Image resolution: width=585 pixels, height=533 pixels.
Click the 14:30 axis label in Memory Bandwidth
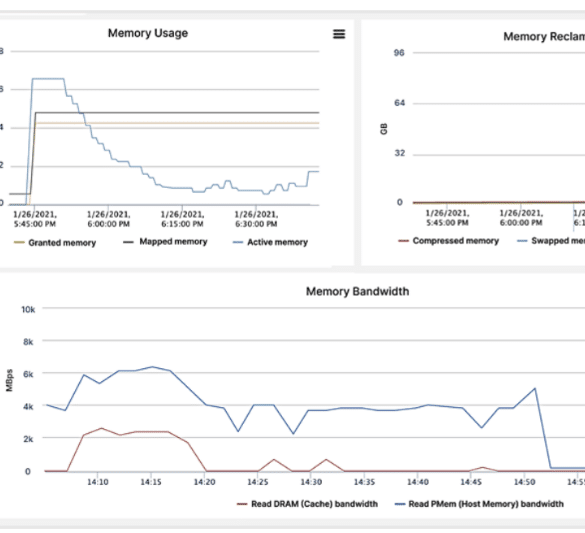point(311,482)
